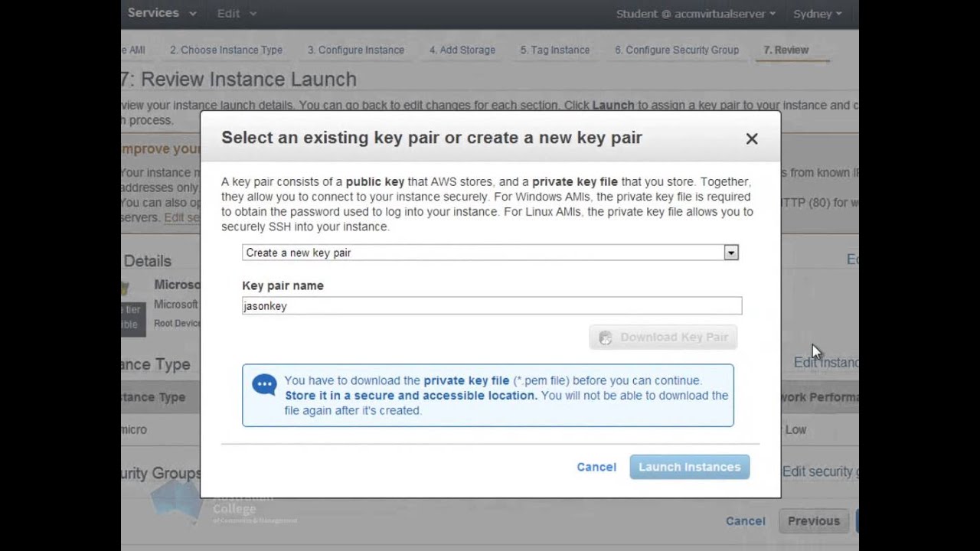
Task: Expand the Student account dropdown
Action: (695, 14)
